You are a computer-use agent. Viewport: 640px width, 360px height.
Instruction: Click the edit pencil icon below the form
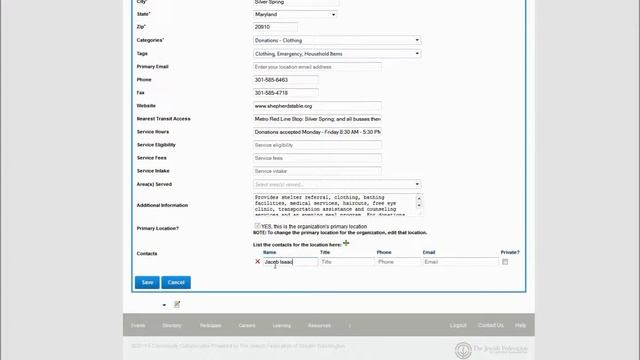tap(177, 304)
